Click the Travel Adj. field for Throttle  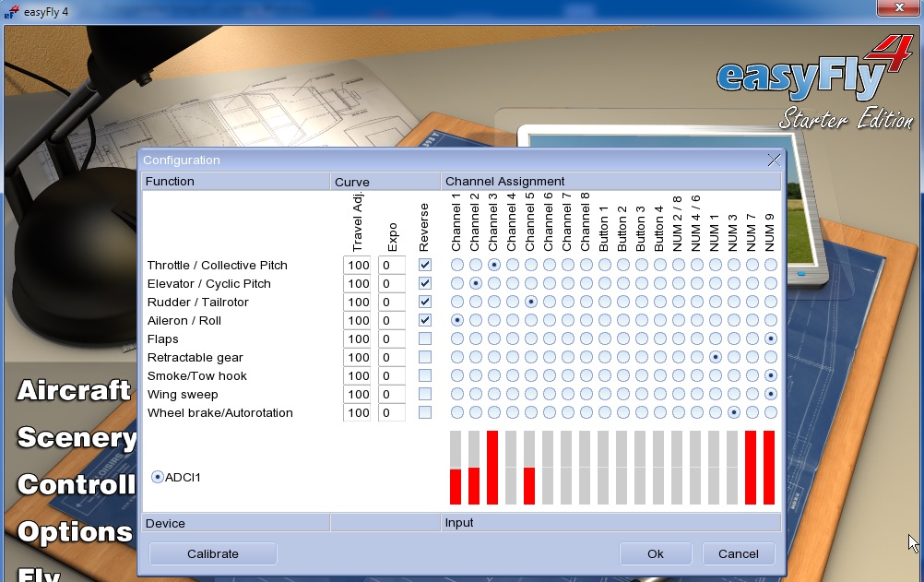click(357, 265)
